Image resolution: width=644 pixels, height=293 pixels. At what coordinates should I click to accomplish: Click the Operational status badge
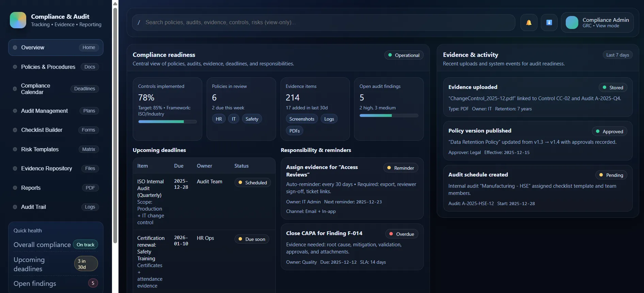pyautogui.click(x=404, y=55)
